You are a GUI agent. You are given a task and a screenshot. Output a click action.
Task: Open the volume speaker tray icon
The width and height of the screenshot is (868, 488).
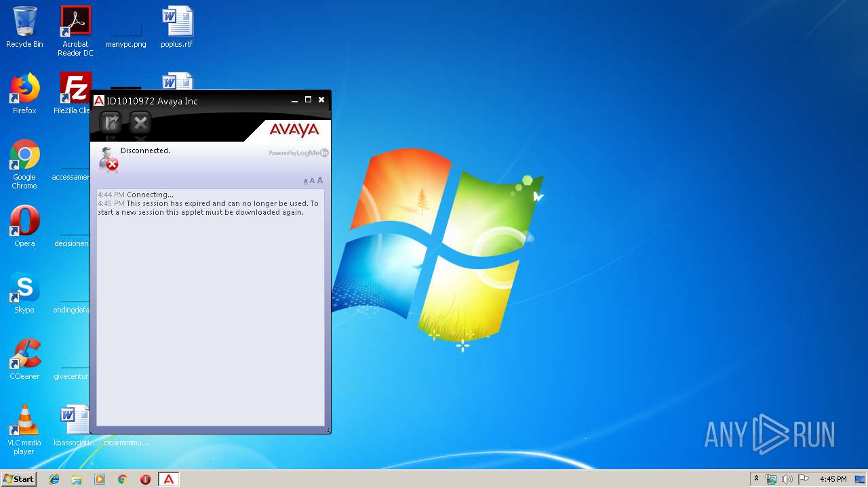pyautogui.click(x=787, y=479)
